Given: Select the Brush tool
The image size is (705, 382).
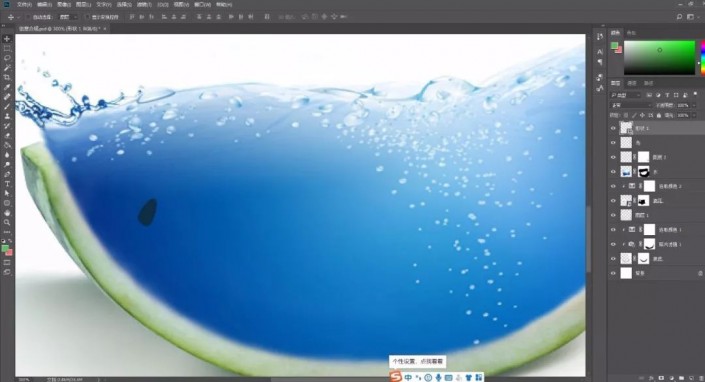Looking at the screenshot, I should click(7, 107).
